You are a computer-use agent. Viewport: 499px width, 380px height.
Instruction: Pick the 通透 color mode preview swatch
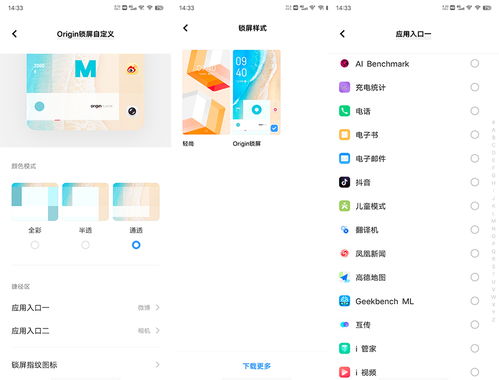pos(136,202)
